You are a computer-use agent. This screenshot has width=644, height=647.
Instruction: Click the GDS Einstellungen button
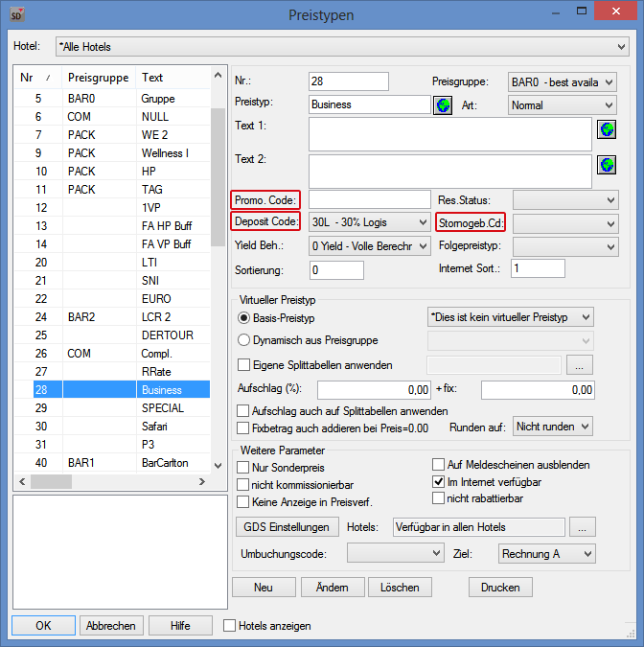pyautogui.click(x=286, y=527)
